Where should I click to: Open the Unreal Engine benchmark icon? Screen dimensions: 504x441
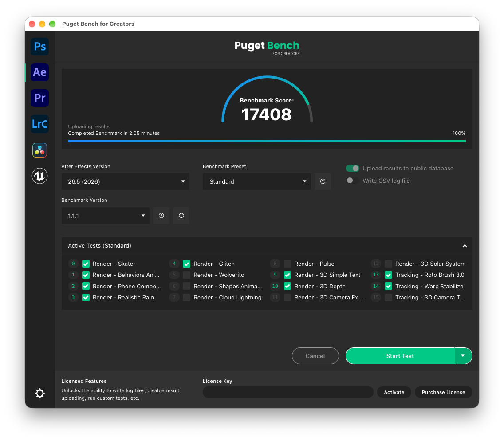pyautogui.click(x=40, y=176)
